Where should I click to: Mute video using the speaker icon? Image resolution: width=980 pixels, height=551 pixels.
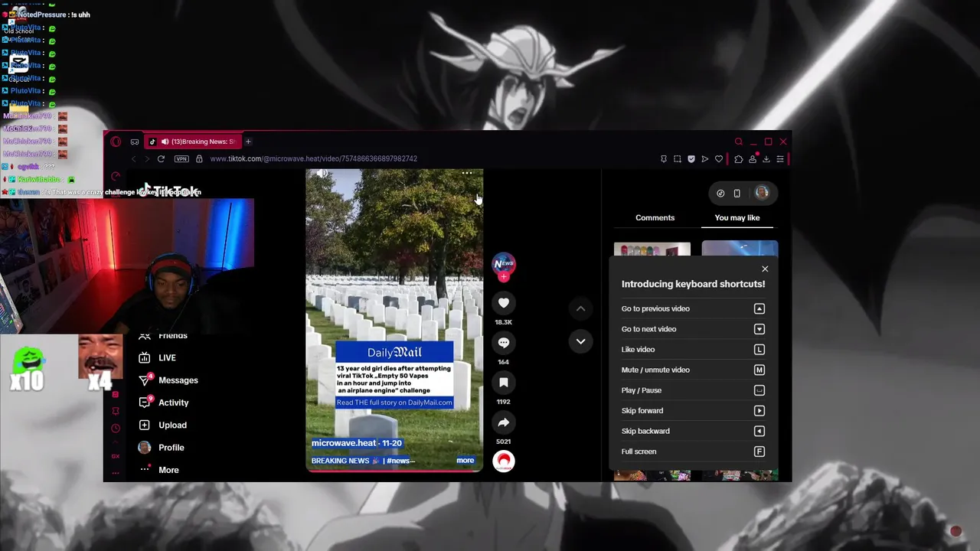click(x=322, y=174)
